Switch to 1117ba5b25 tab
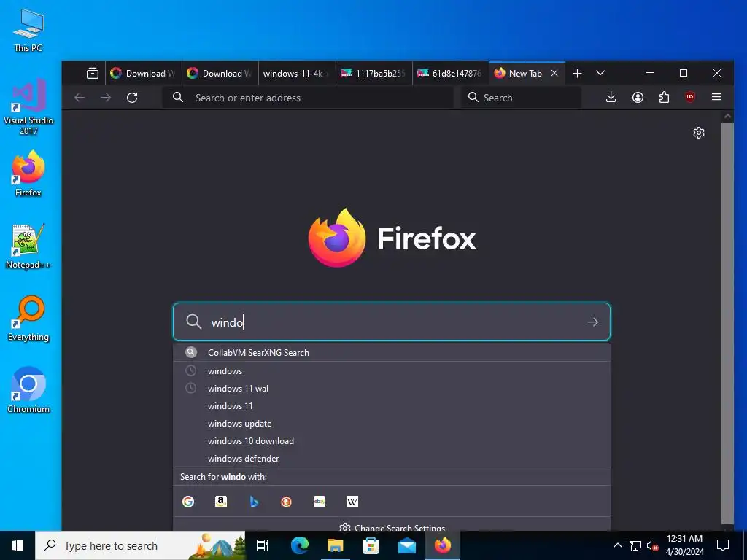 tap(374, 74)
